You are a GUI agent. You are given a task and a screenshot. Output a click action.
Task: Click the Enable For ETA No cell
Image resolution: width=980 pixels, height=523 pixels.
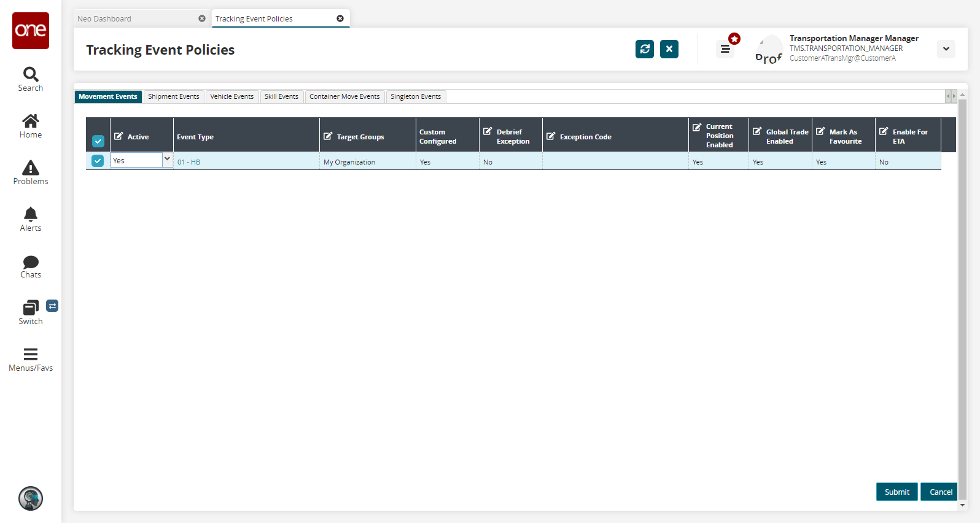tap(908, 162)
